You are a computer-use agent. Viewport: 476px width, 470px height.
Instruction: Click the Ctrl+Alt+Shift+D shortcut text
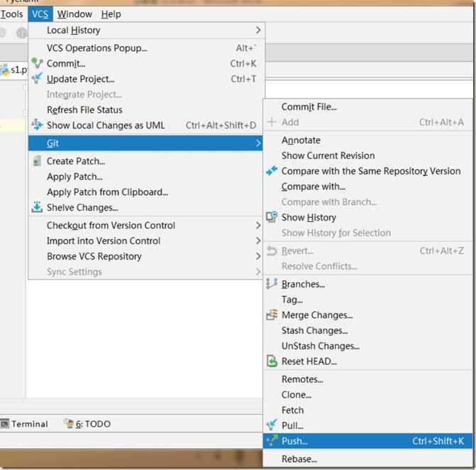(x=221, y=125)
